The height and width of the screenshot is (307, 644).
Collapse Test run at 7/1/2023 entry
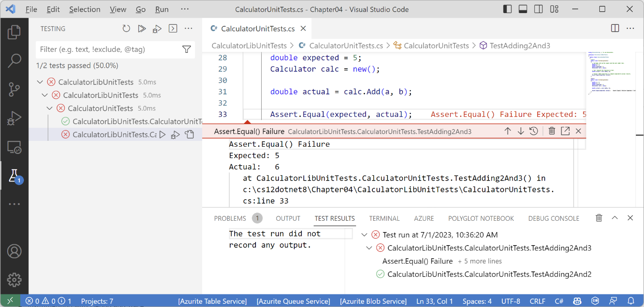coord(365,235)
